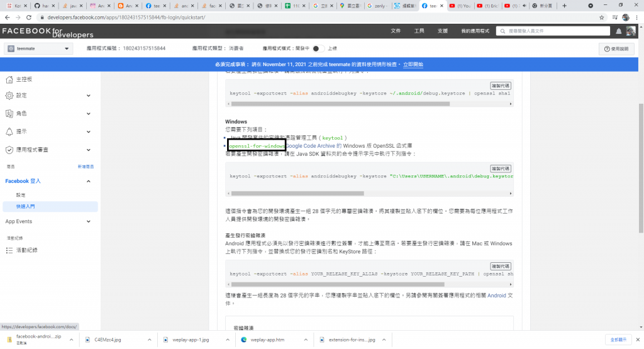Expand the App Events section
The height and width of the screenshot is (349, 644).
88,221
